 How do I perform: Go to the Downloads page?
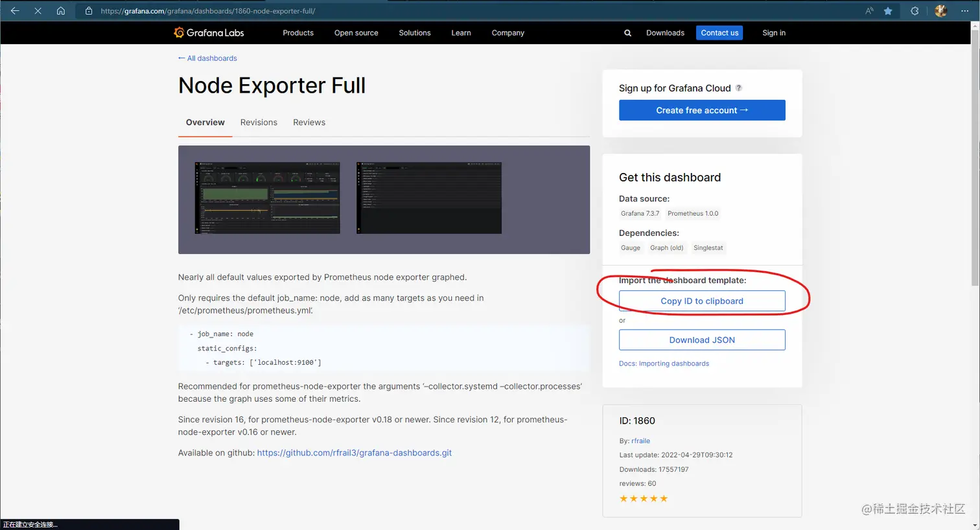[x=665, y=33]
